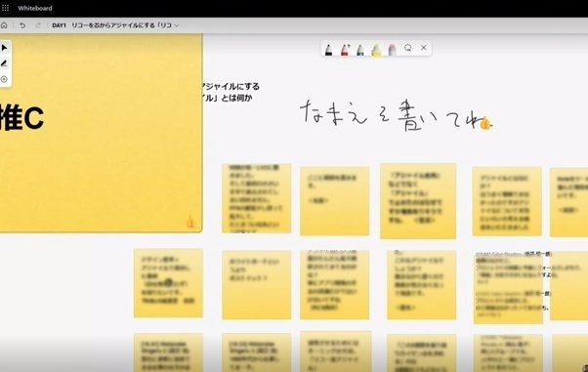
Task: Choose the Select arrow tool
Action: tap(5, 48)
